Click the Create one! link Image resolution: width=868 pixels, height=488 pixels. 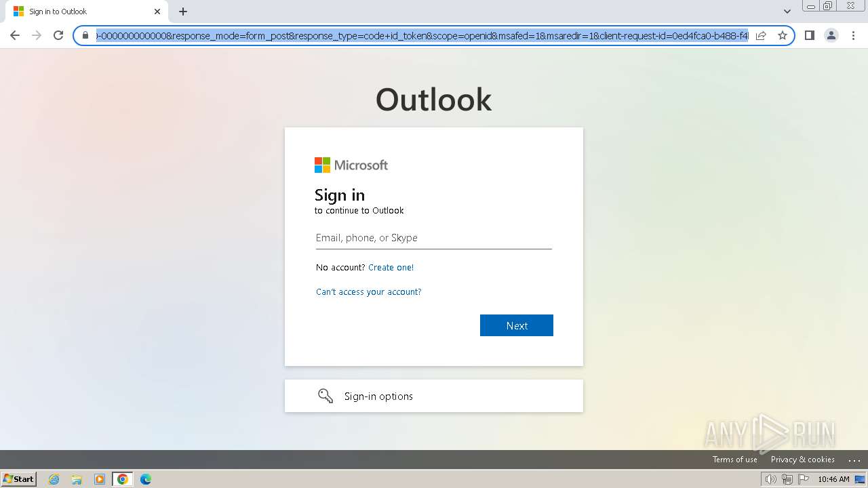391,268
